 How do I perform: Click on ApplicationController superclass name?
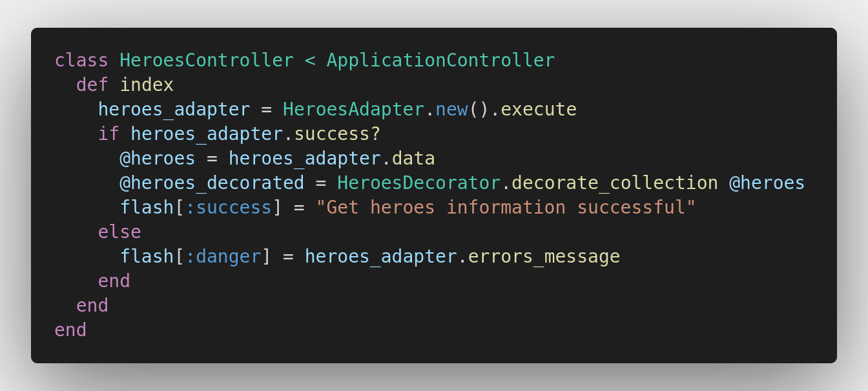point(440,61)
